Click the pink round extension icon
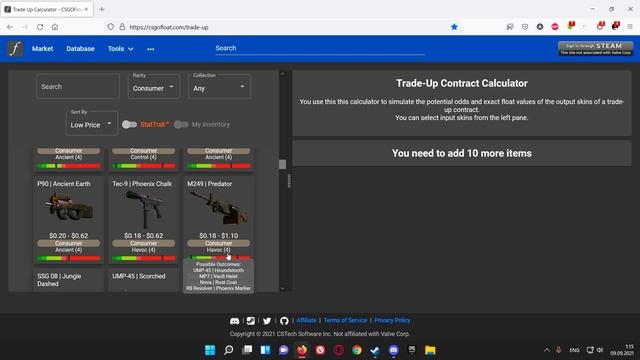This screenshot has height=360, width=640. point(555,27)
